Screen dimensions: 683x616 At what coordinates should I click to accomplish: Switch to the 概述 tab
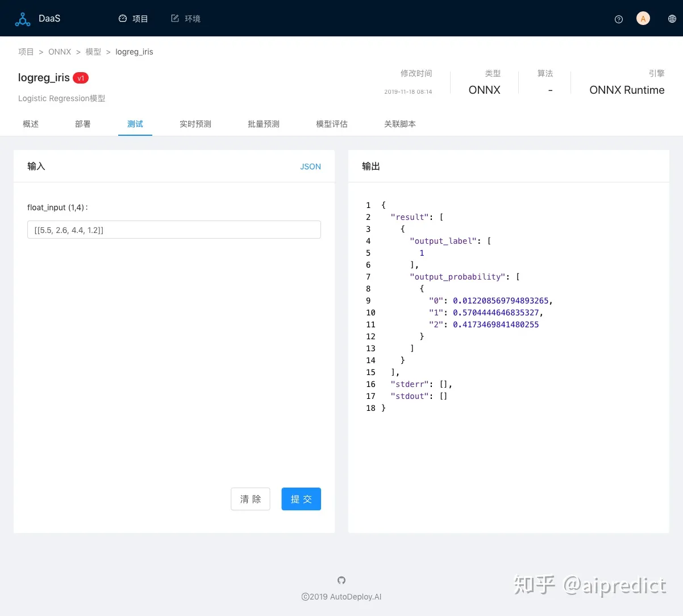(31, 124)
